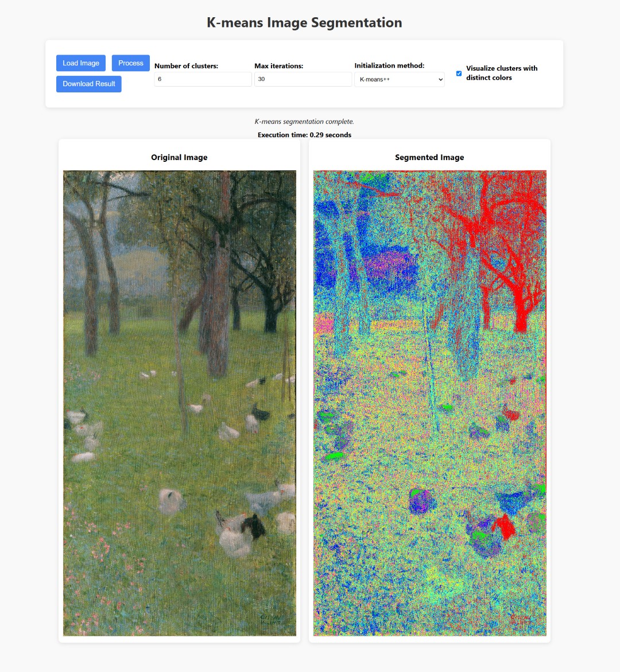
Task: Click the segmentation complete status message
Action: [x=304, y=121]
